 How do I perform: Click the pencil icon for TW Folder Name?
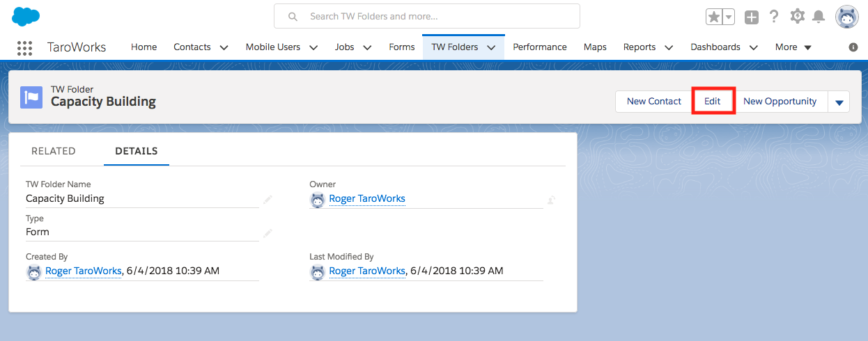click(x=268, y=200)
